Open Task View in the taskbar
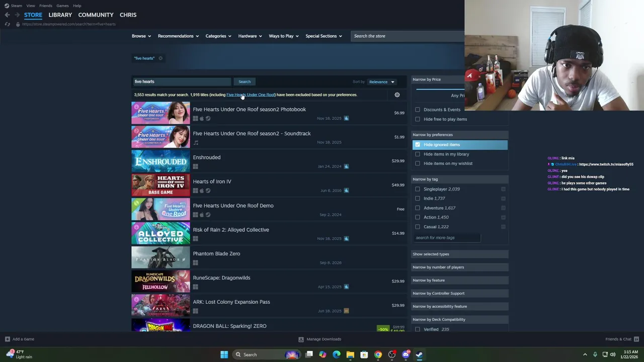This screenshot has width=644, height=362. click(x=309, y=354)
